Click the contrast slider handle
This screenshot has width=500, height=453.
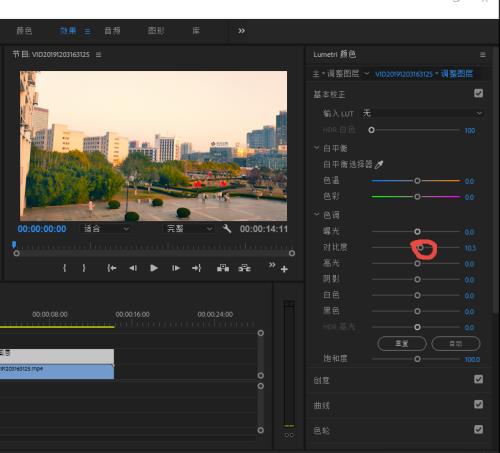point(421,247)
